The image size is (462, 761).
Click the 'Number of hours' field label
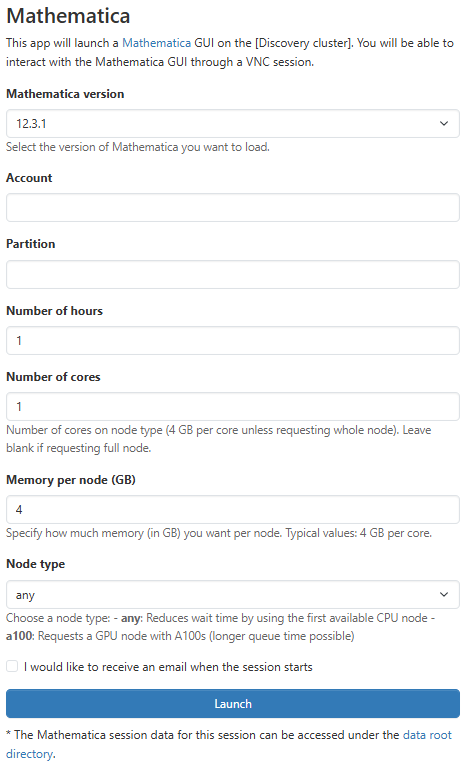point(54,311)
